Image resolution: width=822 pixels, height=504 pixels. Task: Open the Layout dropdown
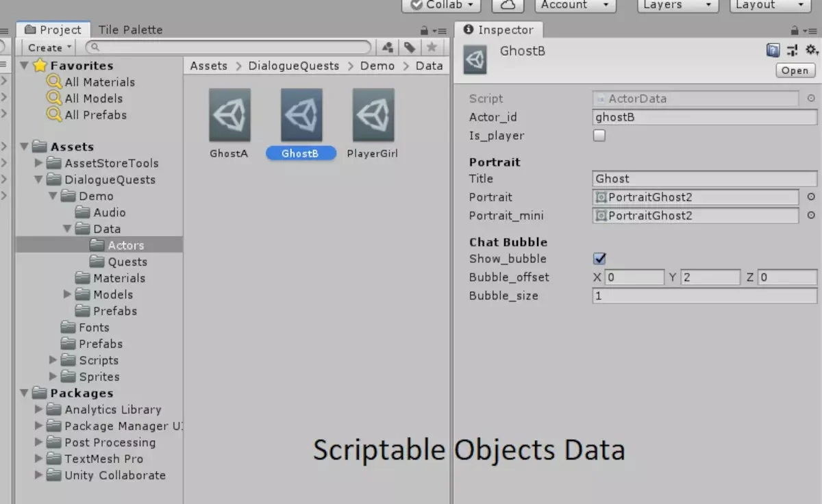770,5
